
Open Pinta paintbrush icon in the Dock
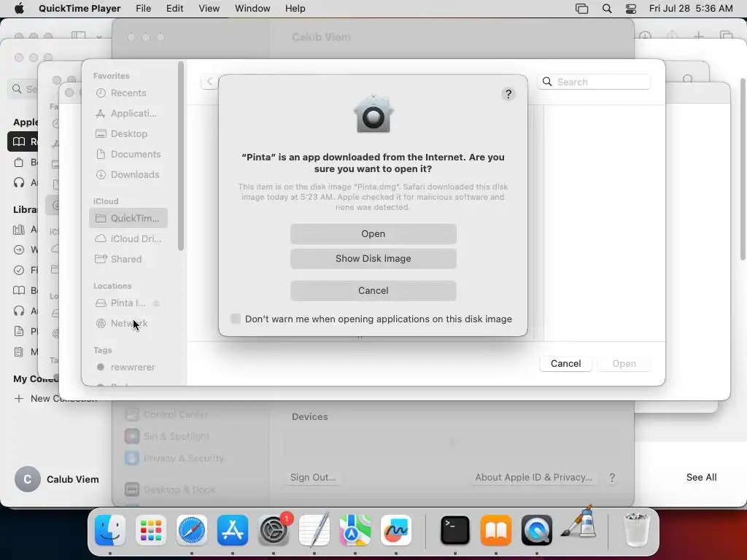(x=578, y=524)
